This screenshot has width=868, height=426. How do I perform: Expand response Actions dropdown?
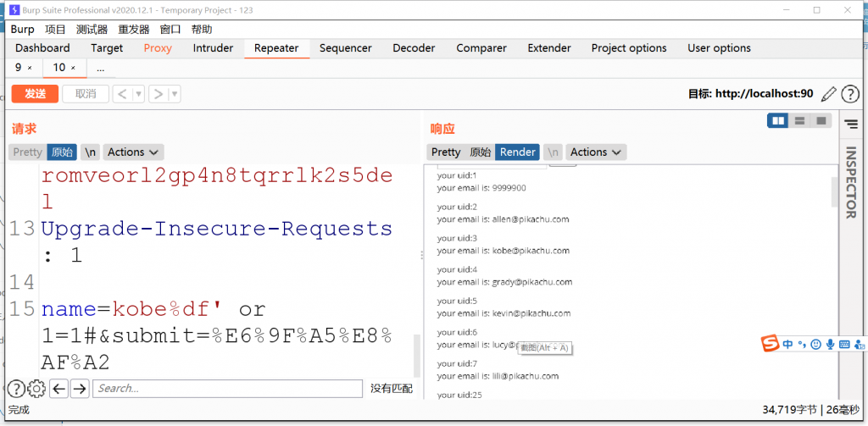pyautogui.click(x=596, y=152)
